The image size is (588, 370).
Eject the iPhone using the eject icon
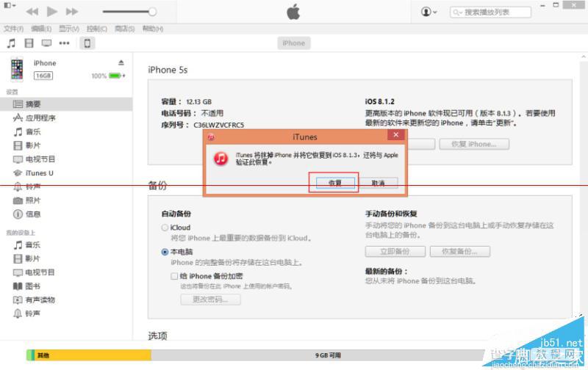point(121,62)
